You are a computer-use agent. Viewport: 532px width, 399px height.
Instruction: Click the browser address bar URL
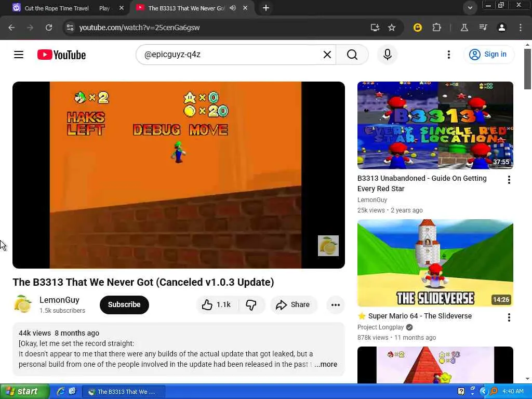click(139, 28)
